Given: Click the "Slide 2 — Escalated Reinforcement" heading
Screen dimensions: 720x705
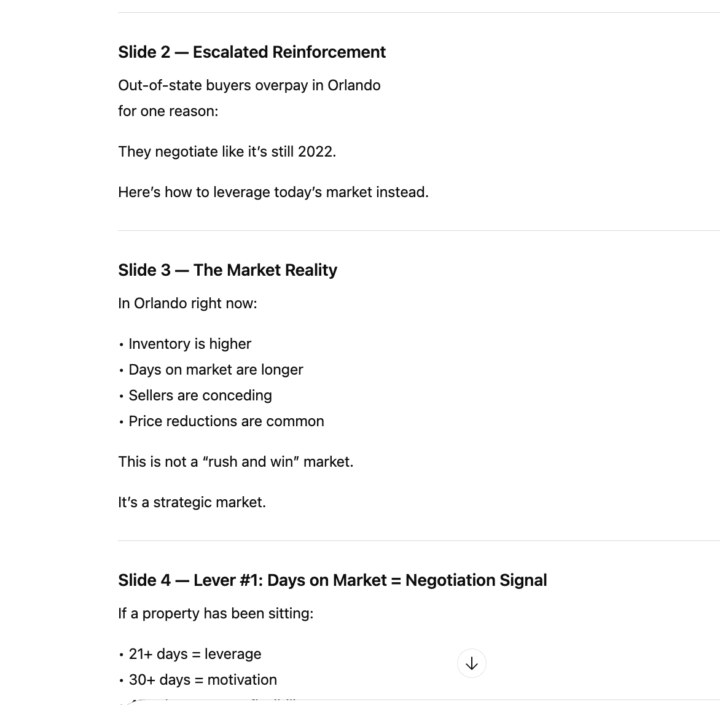Looking at the screenshot, I should tap(252, 52).
